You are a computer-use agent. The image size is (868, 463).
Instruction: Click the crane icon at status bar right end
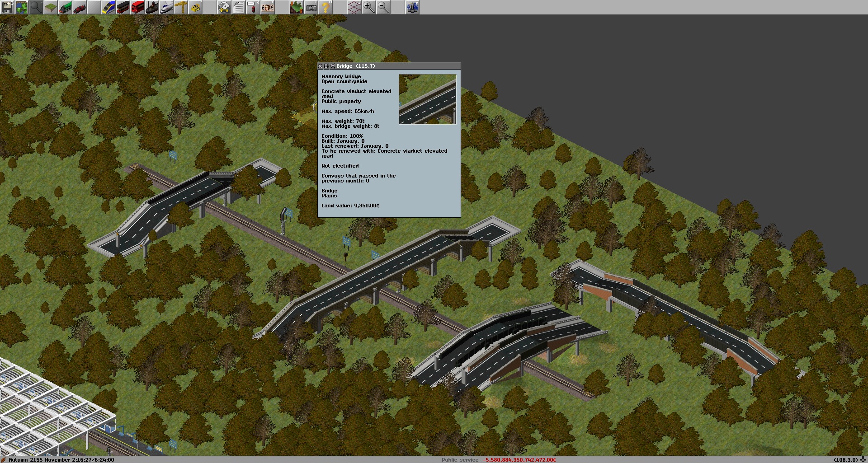click(863, 460)
